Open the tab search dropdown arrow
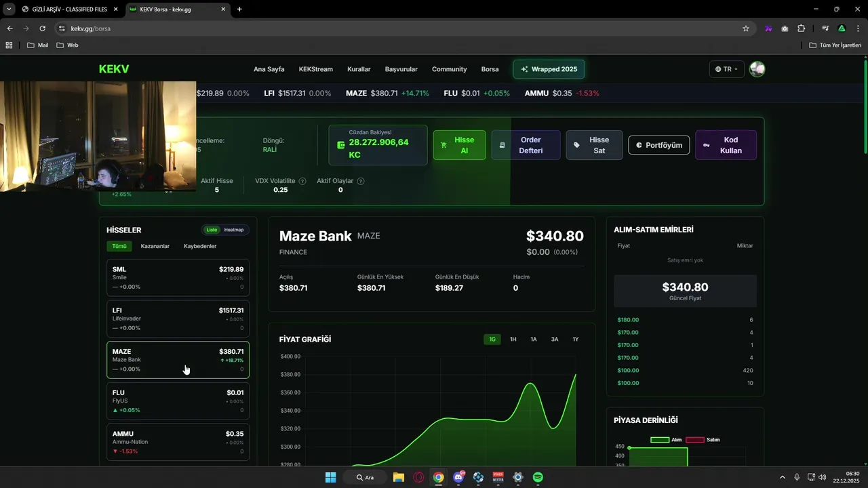The width and height of the screenshot is (868, 488). (9, 9)
